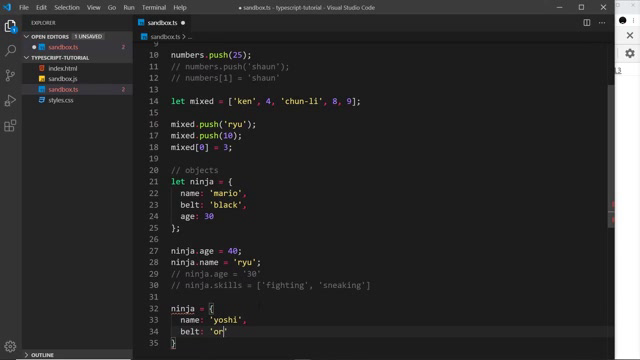Click the age: 30 line
Image resolution: width=640 pixels, height=360 pixels.
coord(197,216)
